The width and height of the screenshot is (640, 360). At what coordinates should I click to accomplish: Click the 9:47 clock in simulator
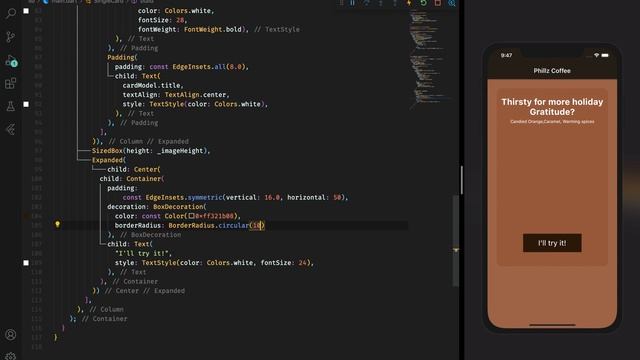point(506,55)
